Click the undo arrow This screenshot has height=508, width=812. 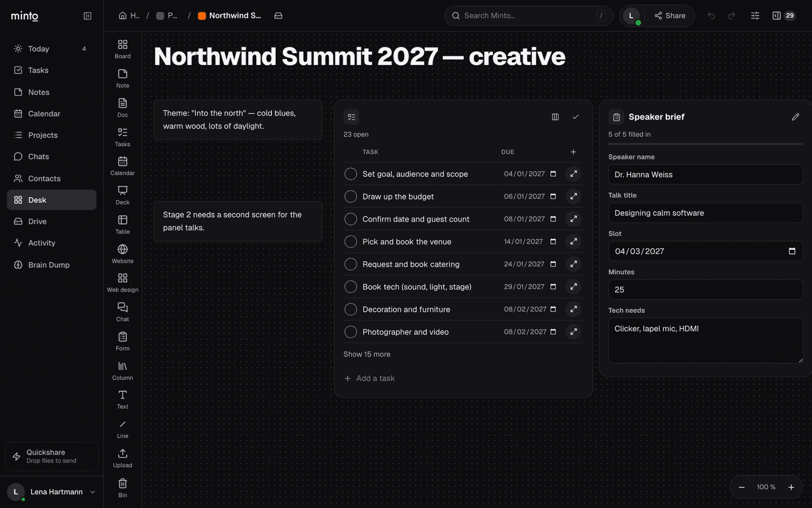click(x=711, y=16)
